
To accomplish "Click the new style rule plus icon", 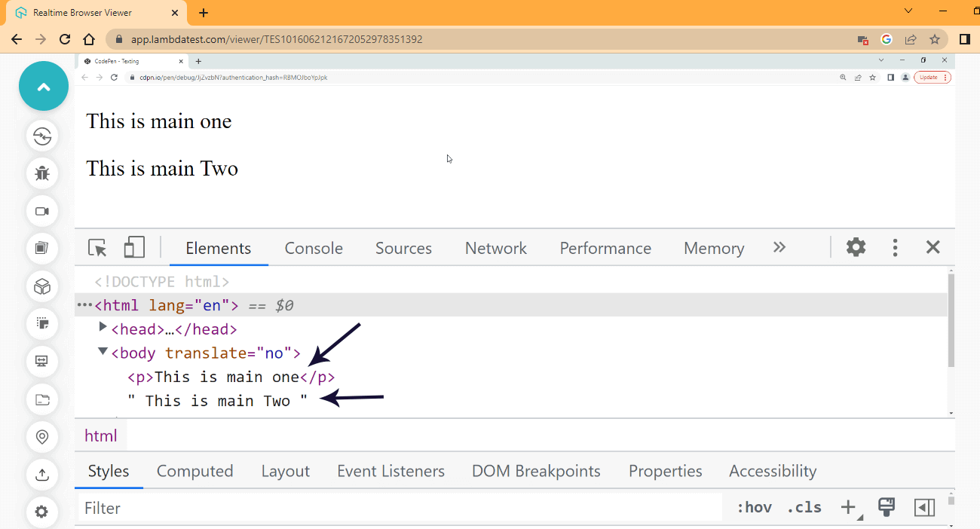I will (849, 508).
